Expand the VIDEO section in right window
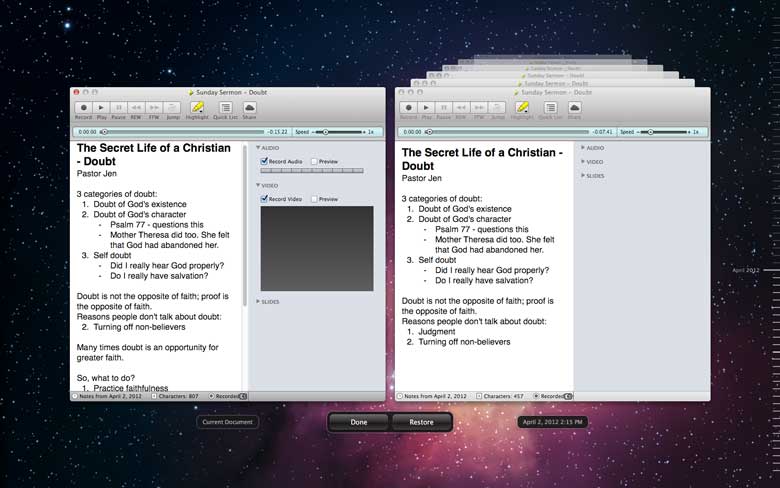 (583, 161)
